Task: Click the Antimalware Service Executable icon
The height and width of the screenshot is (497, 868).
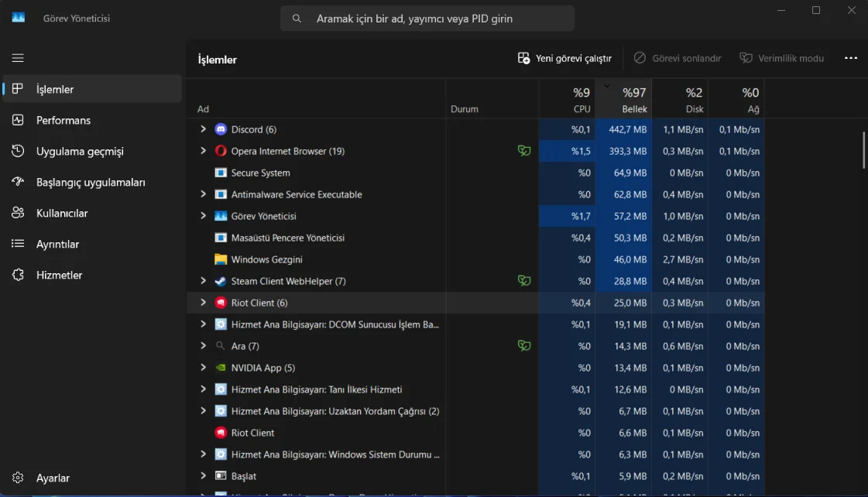Action: pyautogui.click(x=221, y=194)
